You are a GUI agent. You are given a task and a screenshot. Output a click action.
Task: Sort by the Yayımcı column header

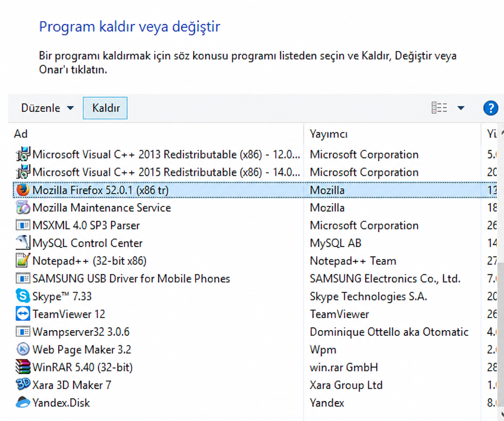[329, 134]
